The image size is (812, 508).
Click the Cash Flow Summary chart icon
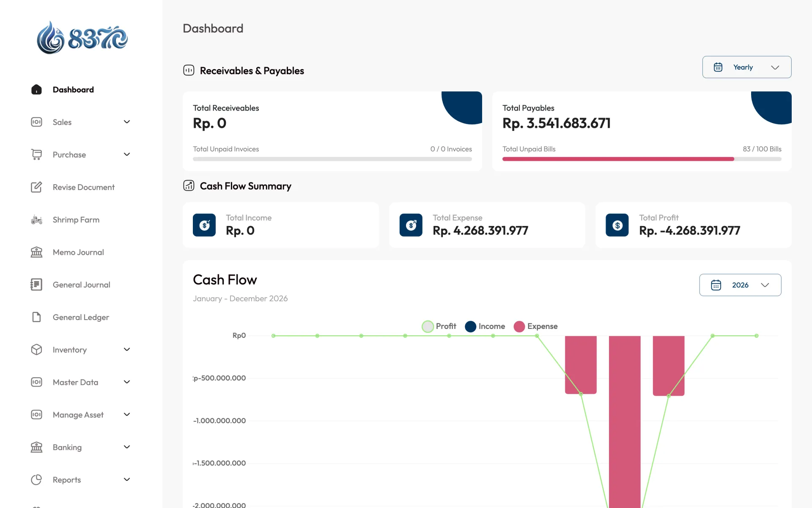point(189,185)
